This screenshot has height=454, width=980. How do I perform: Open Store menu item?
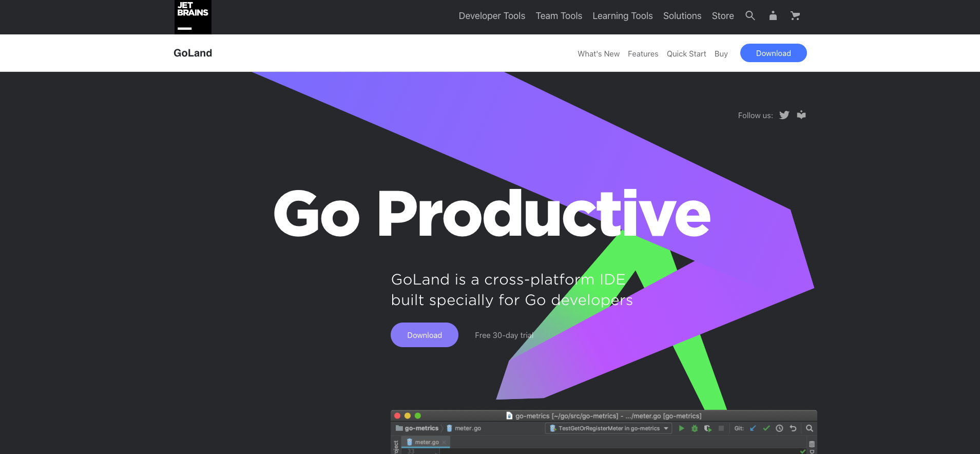723,16
